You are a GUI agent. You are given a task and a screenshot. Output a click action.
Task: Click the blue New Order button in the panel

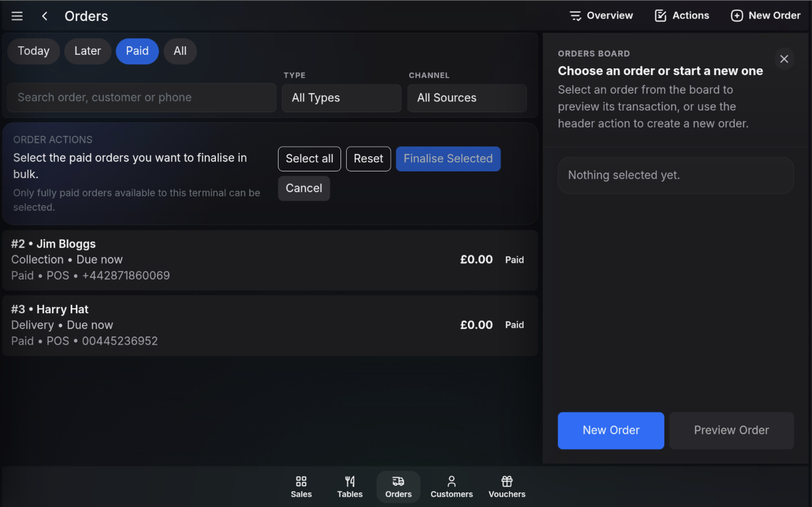(611, 431)
